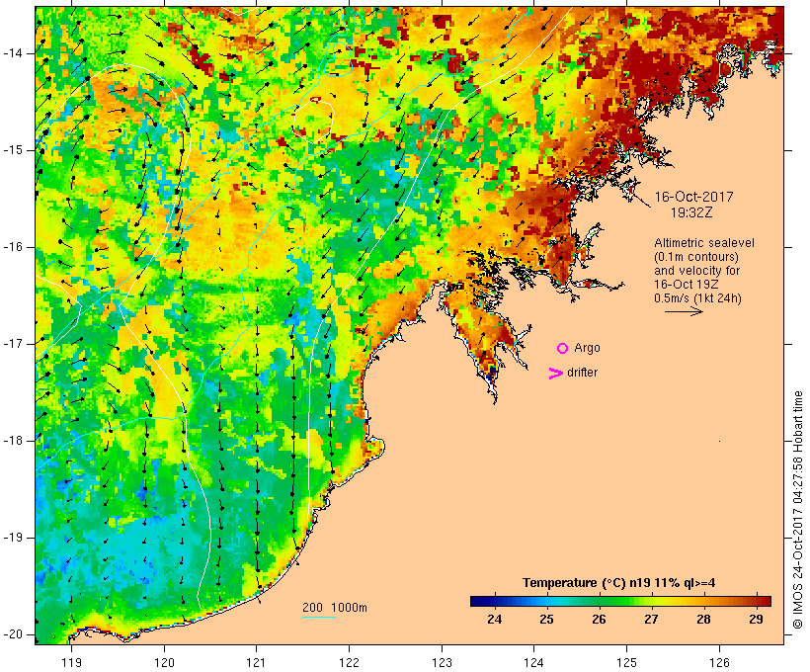Click the colorbar tick label '28'

(x=703, y=619)
